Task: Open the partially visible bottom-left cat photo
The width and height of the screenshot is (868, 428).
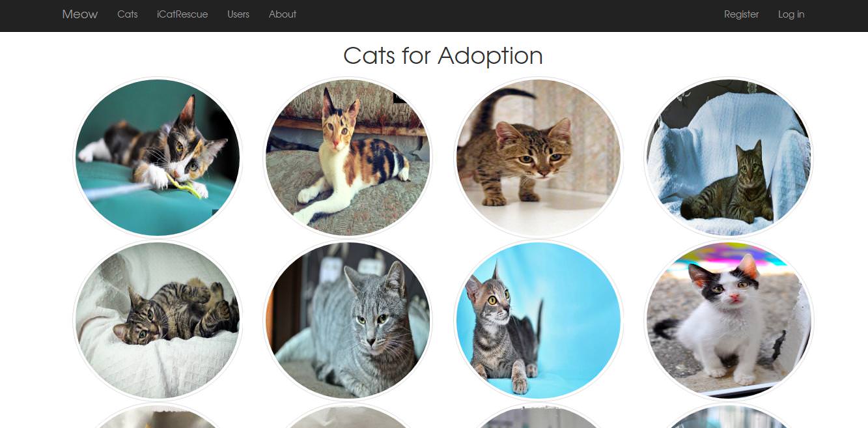Action: point(158,417)
